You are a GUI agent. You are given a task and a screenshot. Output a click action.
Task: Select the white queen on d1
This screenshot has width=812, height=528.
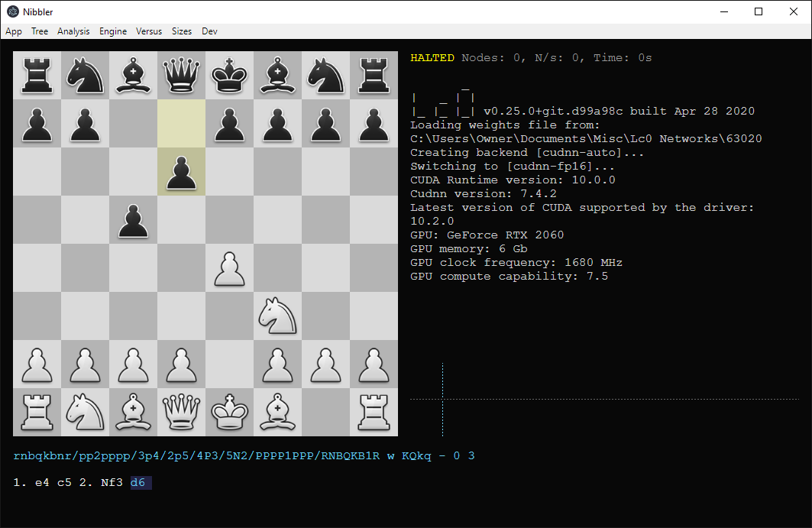(x=181, y=413)
